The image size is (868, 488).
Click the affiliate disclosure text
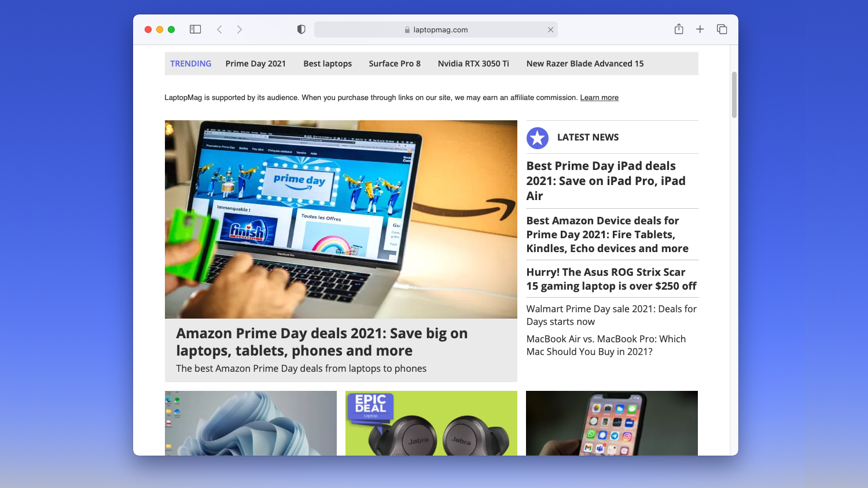coord(372,98)
